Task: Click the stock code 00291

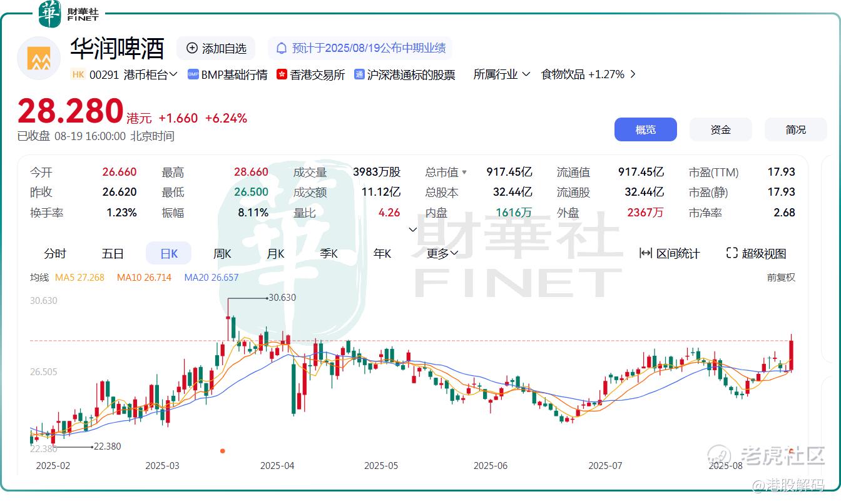Action: click(x=104, y=74)
